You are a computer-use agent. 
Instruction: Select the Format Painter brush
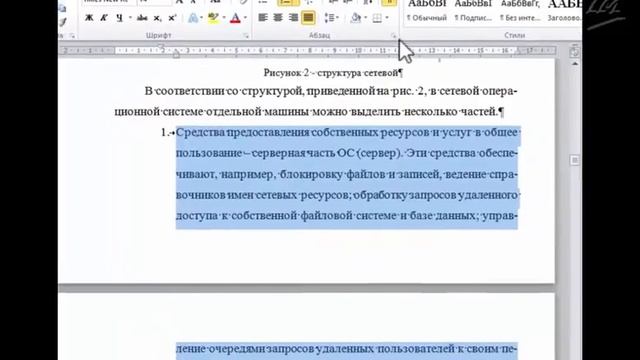pyautogui.click(x=62, y=21)
